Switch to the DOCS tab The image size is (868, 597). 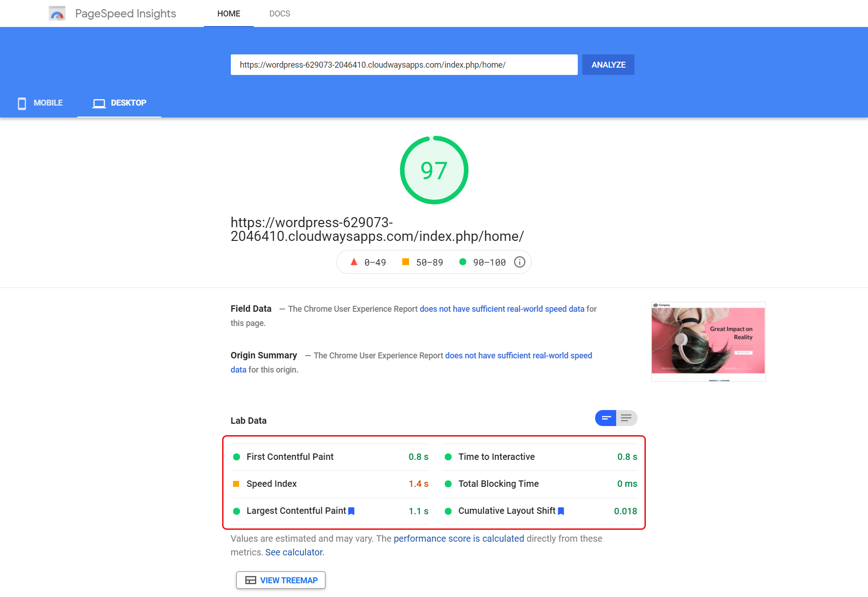pyautogui.click(x=280, y=13)
